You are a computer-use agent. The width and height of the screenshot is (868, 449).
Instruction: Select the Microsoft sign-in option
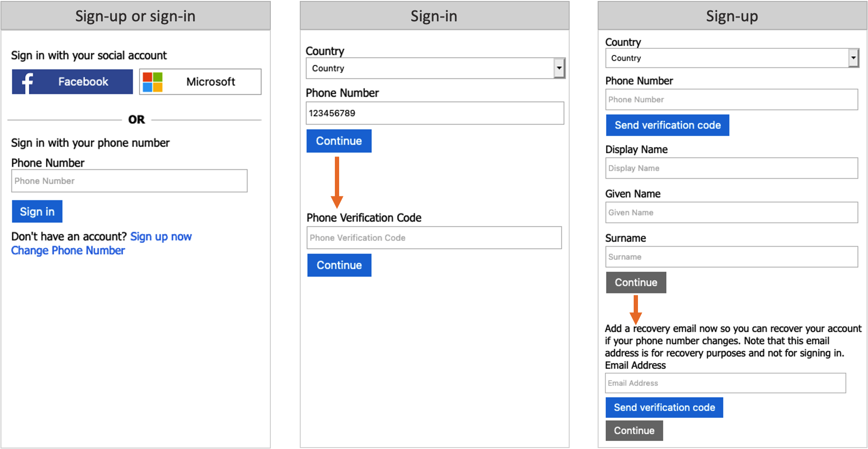click(200, 82)
